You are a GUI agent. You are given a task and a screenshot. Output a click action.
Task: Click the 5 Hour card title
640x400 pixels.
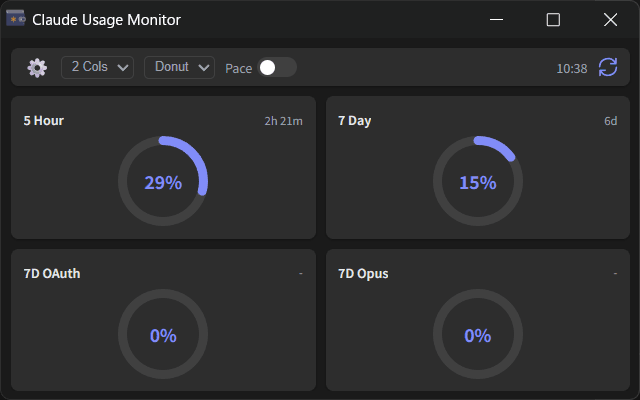coord(44,121)
